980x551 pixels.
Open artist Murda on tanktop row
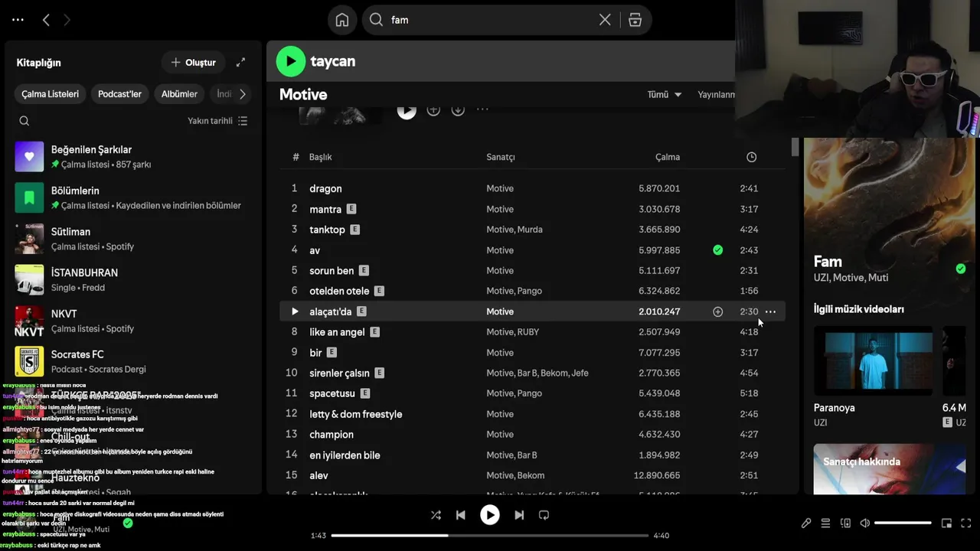click(529, 230)
